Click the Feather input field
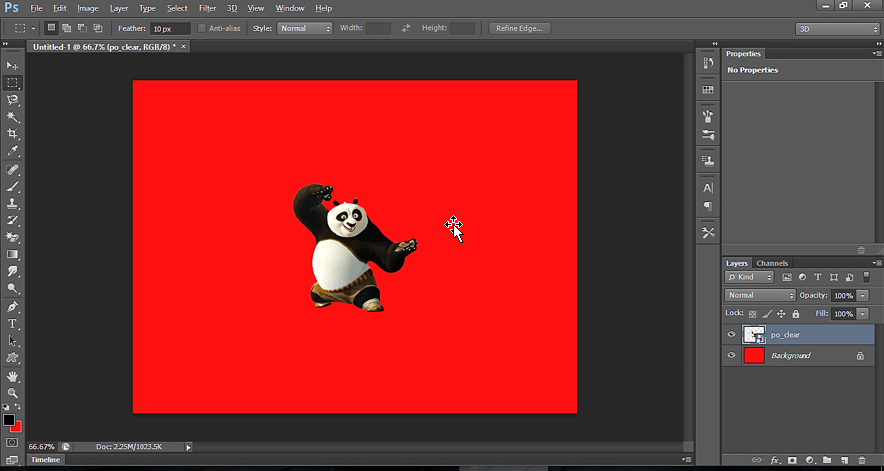The height and width of the screenshot is (471, 884). pyautogui.click(x=170, y=28)
